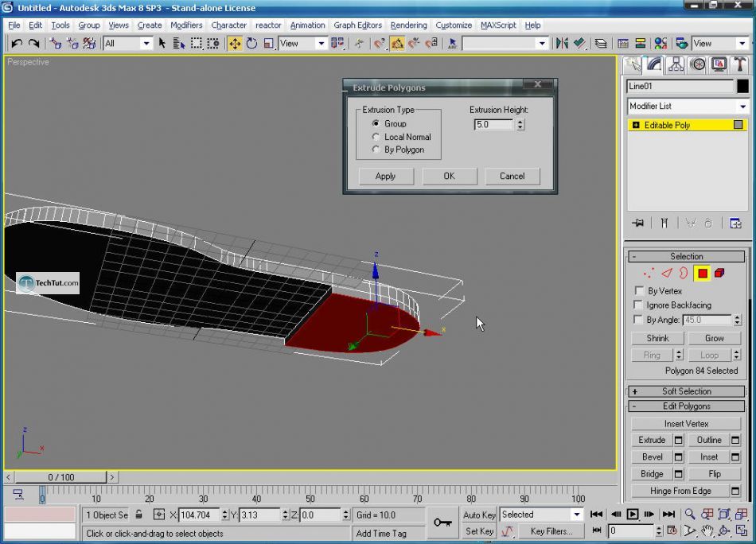Select Edge sub-object level icon

coord(666,274)
